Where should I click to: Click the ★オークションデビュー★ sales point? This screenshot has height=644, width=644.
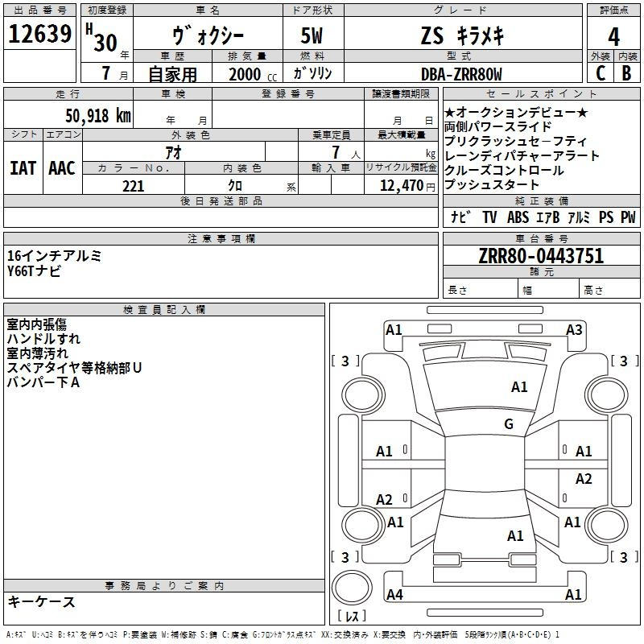tap(516, 112)
